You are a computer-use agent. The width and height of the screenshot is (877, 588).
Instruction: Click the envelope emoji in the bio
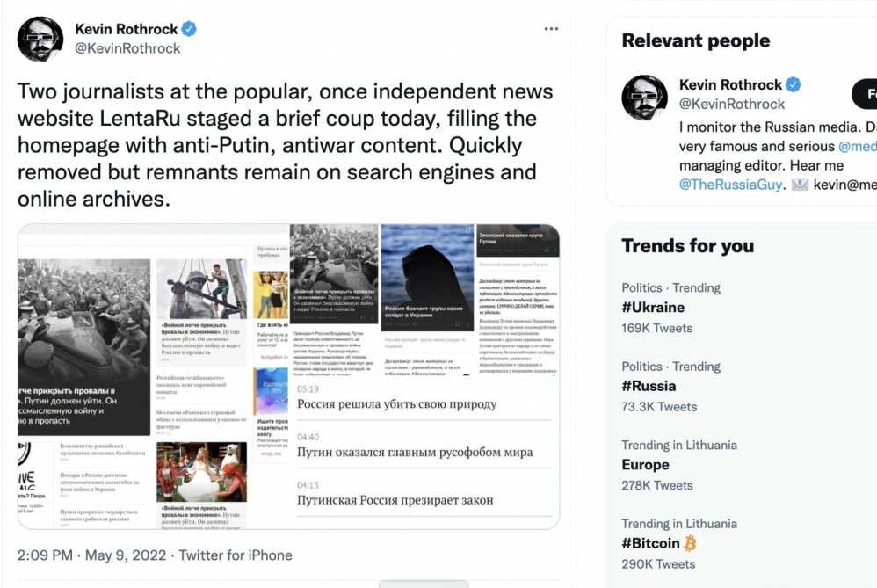tap(800, 185)
